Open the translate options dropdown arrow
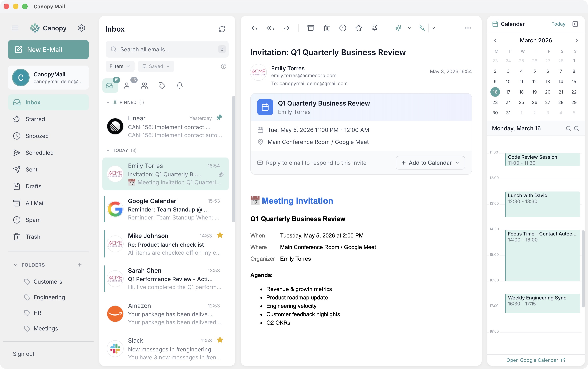Image resolution: width=588 pixels, height=369 pixels. click(433, 28)
